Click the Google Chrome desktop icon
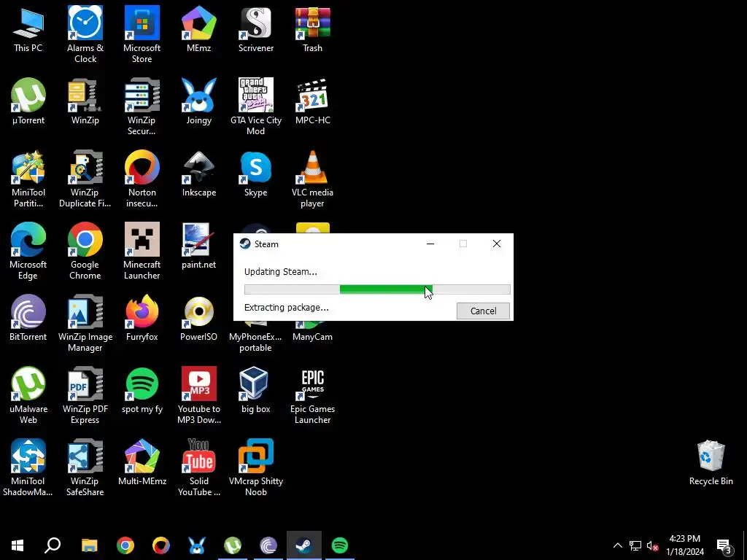This screenshot has width=747, height=560. (x=85, y=251)
